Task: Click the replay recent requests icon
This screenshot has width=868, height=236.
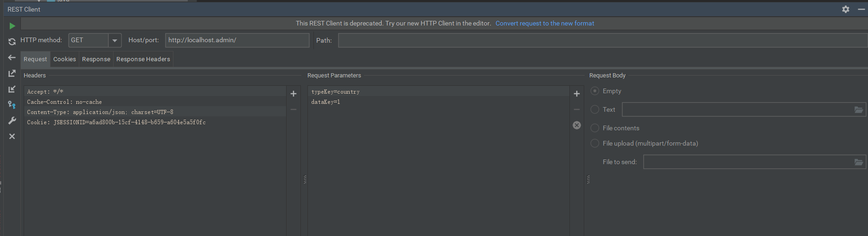Action: click(12, 42)
